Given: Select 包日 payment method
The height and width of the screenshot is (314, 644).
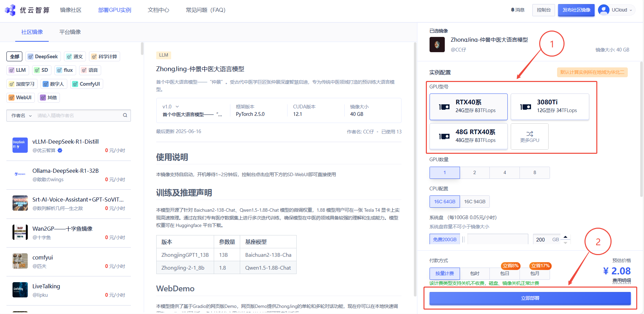Looking at the screenshot, I should pyautogui.click(x=505, y=273).
